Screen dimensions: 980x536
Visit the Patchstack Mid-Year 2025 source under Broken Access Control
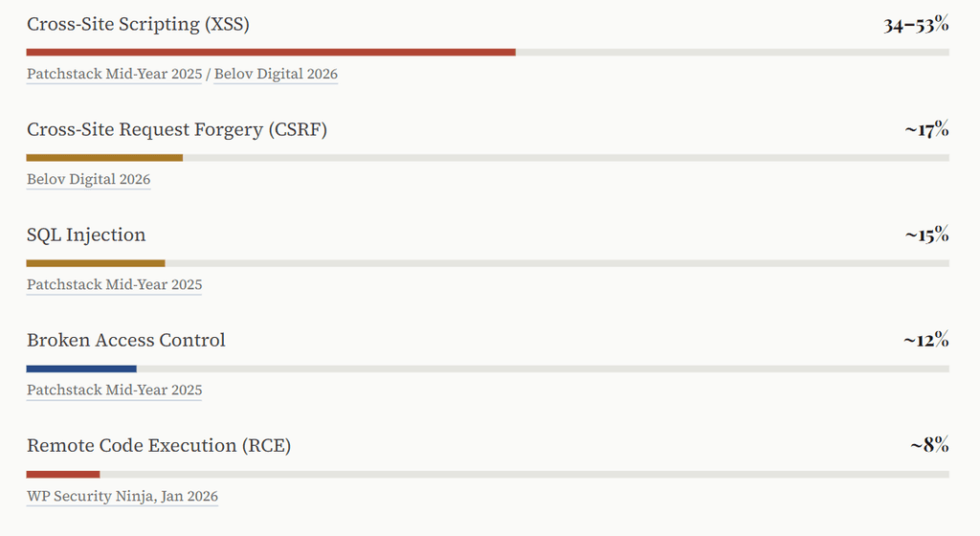coord(114,390)
